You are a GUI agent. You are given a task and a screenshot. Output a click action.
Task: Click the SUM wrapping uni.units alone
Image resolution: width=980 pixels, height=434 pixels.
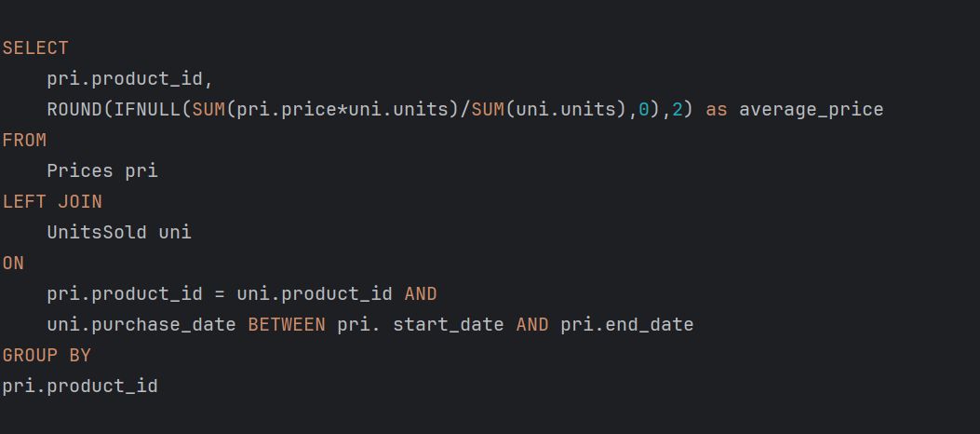click(x=488, y=110)
